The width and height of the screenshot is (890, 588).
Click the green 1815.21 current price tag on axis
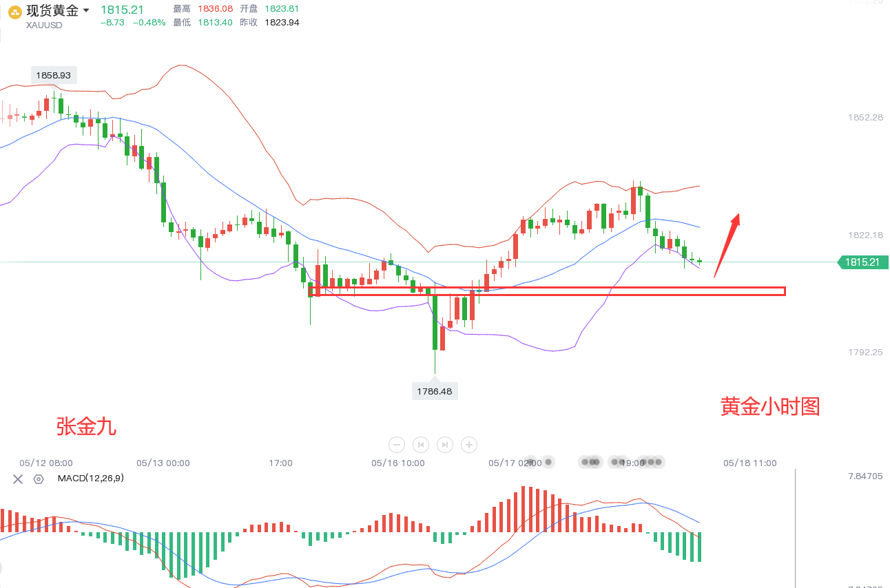[863, 262]
